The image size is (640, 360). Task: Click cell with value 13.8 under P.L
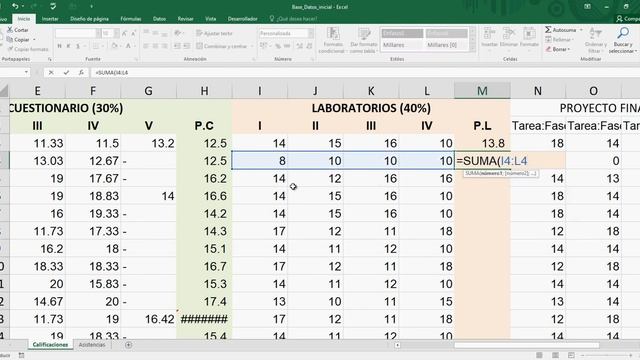(482, 143)
